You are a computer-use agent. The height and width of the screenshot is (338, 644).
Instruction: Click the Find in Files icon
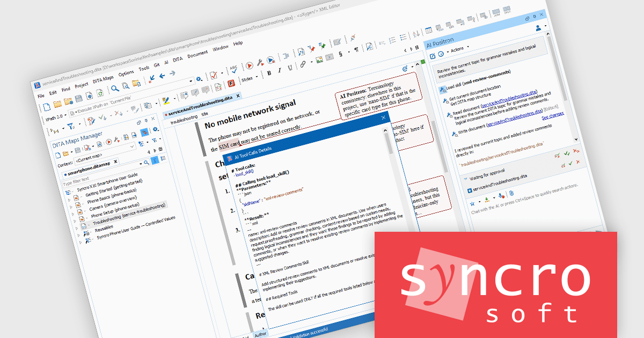tap(126, 86)
